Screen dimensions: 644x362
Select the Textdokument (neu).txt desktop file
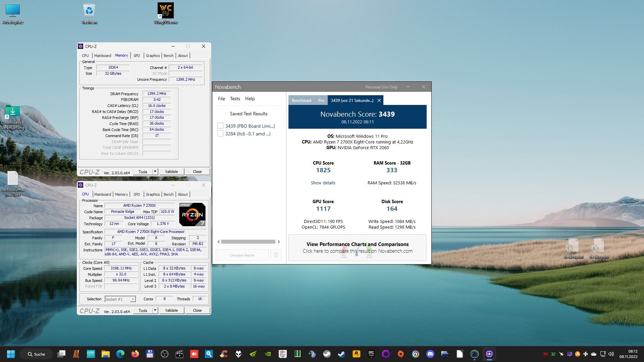coord(13,184)
